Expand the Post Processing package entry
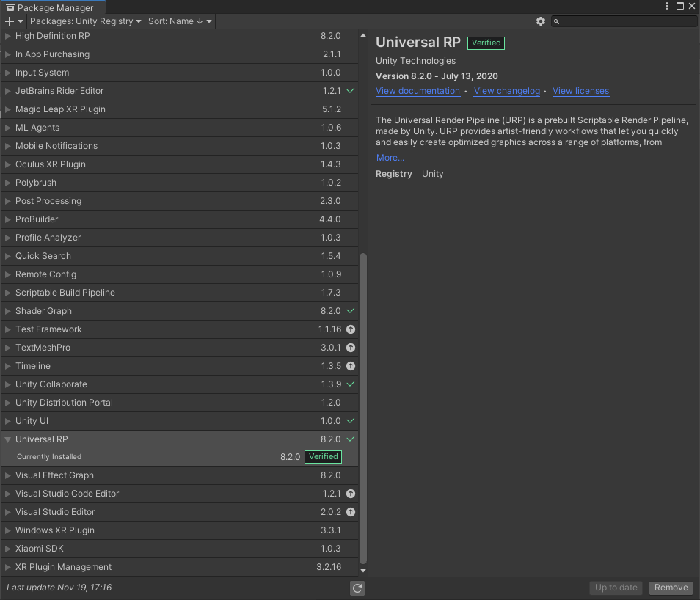 pos(8,201)
